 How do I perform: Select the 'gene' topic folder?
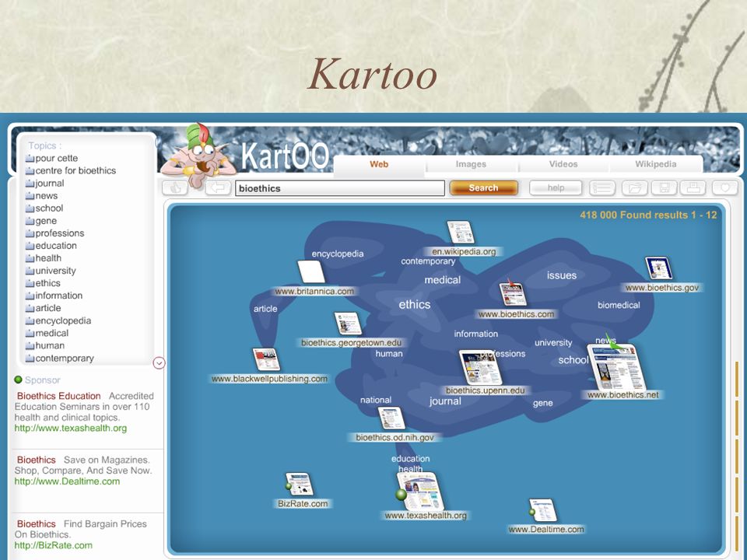41,221
